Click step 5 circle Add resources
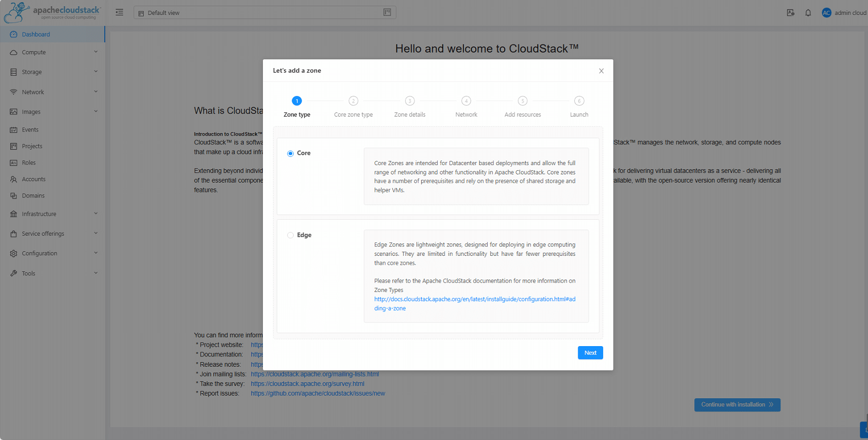The height and width of the screenshot is (440, 868). pos(523,101)
